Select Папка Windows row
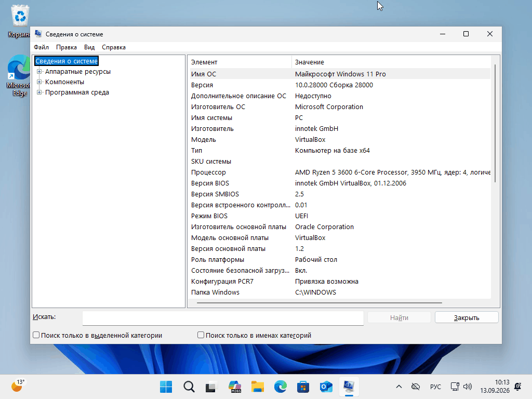 point(340,292)
